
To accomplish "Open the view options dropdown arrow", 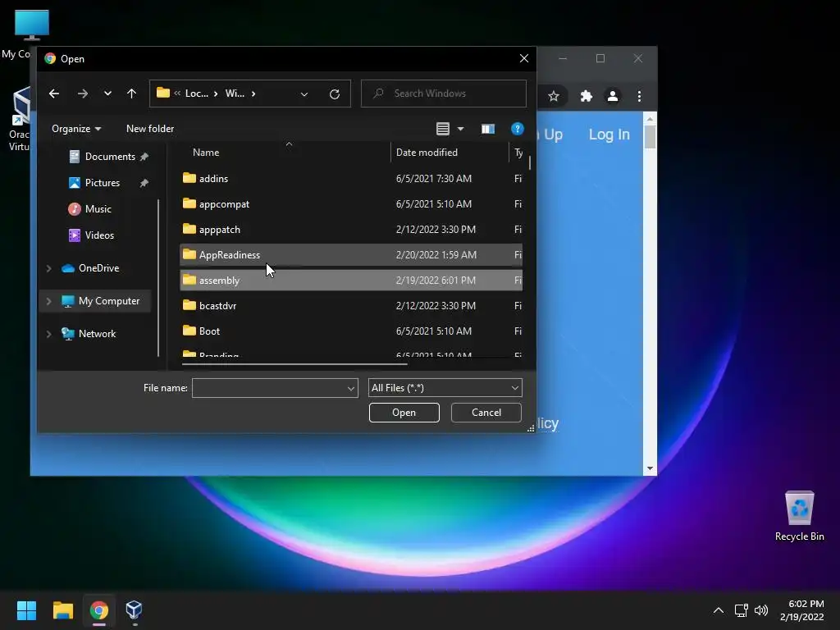I will click(x=461, y=129).
